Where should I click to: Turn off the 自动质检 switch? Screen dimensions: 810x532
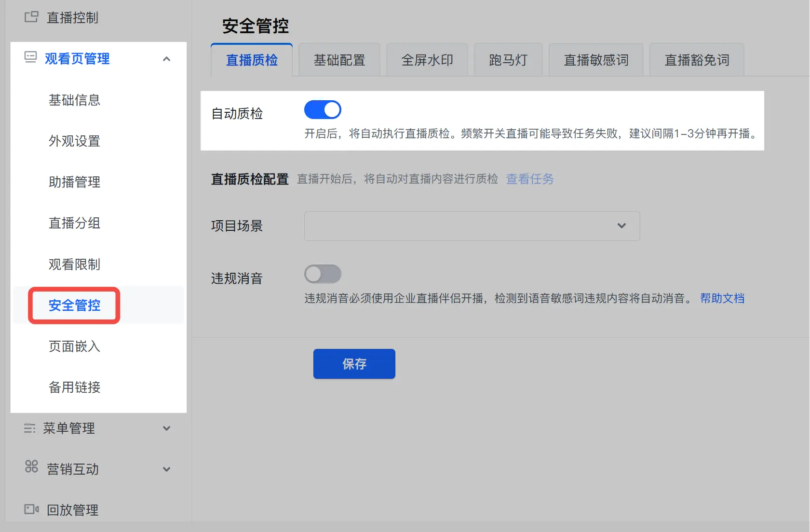coord(323,110)
